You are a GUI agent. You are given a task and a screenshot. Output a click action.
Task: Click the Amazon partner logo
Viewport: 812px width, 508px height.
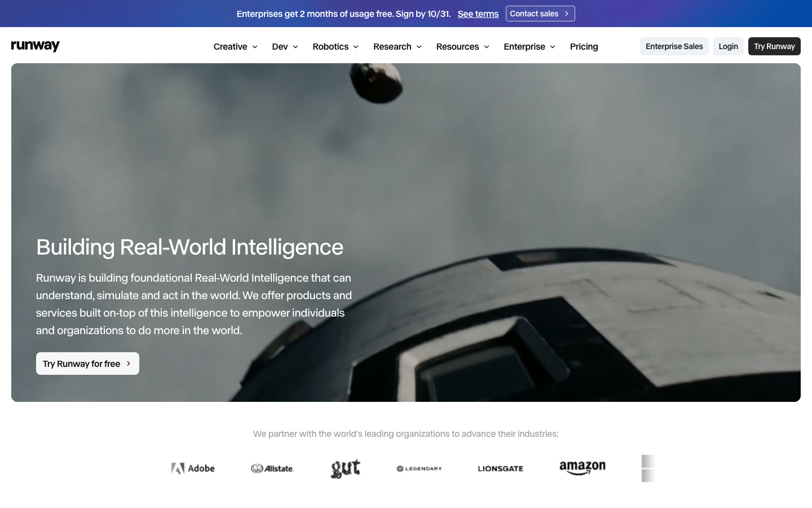(x=582, y=468)
